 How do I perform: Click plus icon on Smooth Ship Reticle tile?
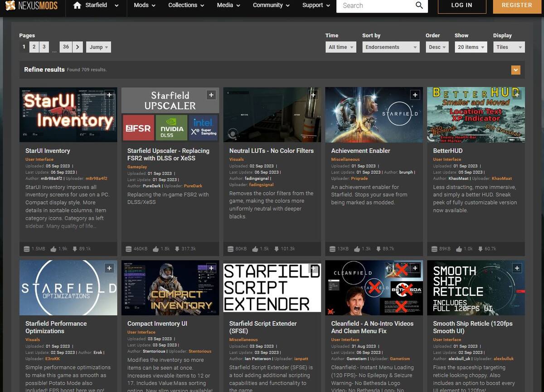517,268
